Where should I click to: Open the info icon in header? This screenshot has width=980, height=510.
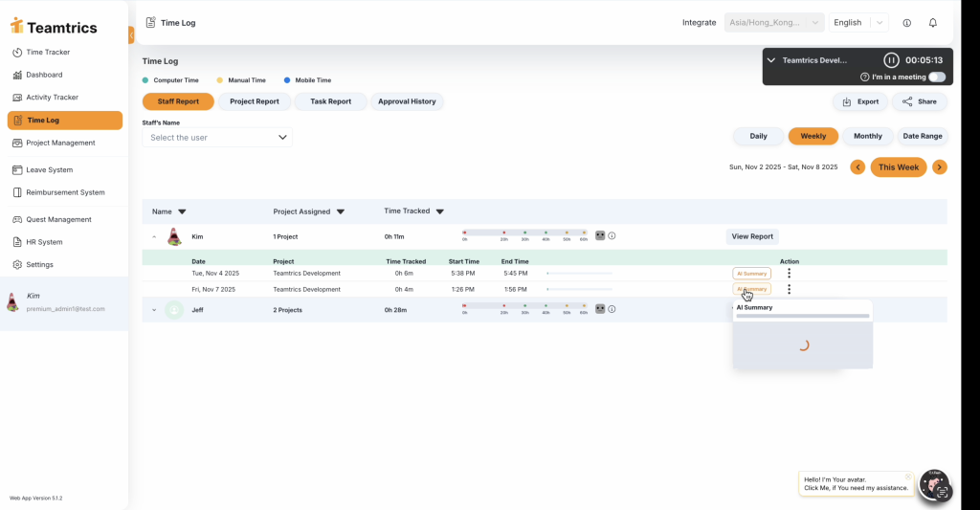(x=907, y=23)
